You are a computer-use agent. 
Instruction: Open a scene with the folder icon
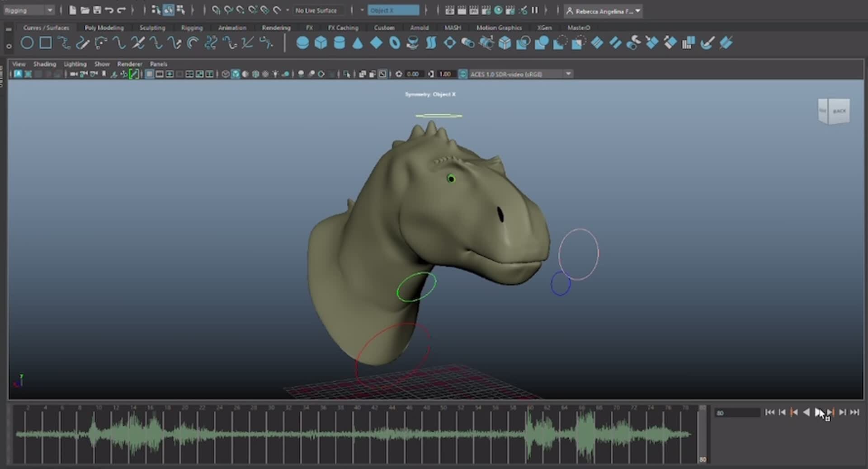coord(85,10)
